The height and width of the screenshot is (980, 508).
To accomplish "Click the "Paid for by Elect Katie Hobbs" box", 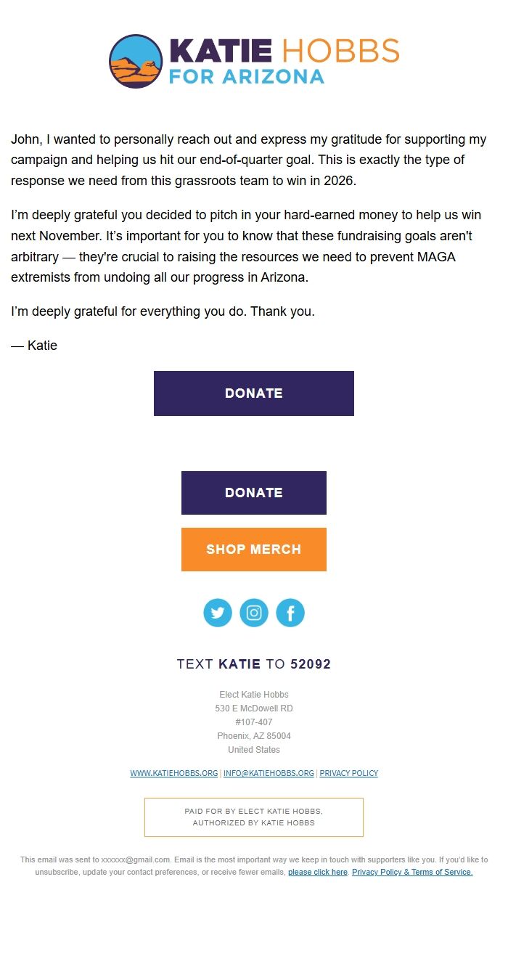I will [254, 817].
